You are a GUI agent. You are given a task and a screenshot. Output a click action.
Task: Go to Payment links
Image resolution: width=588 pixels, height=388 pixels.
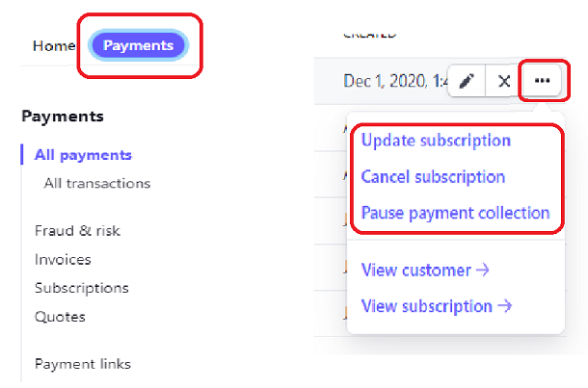click(82, 364)
